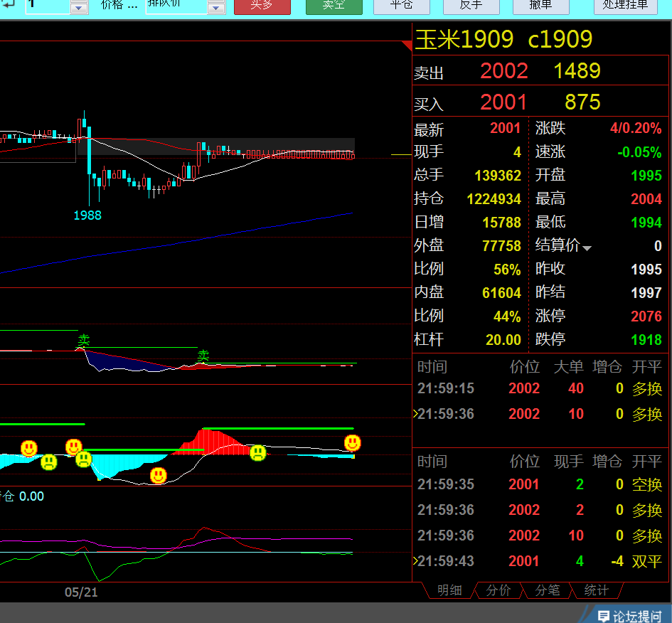Click the red corner triangle above quote panel
The image size is (672, 623).
coord(407,46)
